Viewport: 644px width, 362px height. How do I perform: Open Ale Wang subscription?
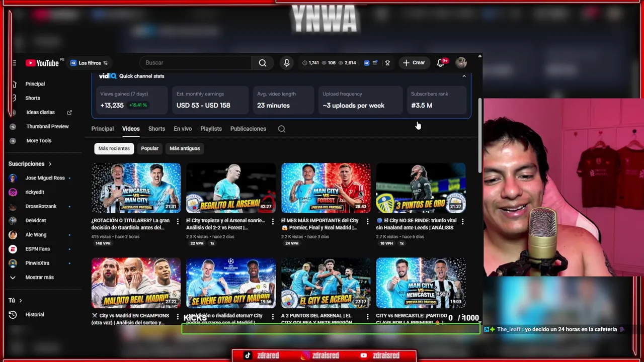pos(35,235)
